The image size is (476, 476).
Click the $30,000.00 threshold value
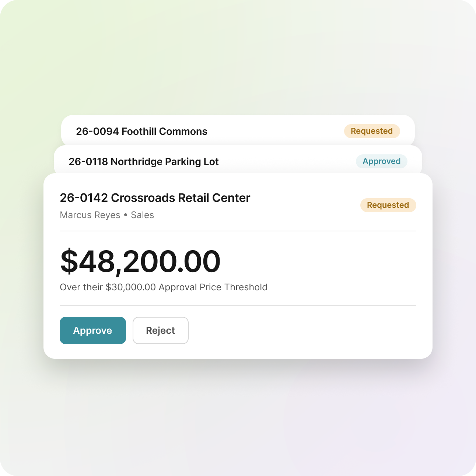coord(131,287)
